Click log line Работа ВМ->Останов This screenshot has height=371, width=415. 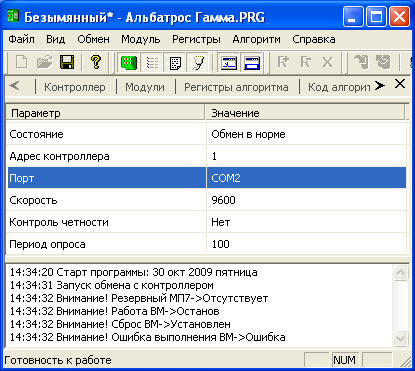pos(114,311)
